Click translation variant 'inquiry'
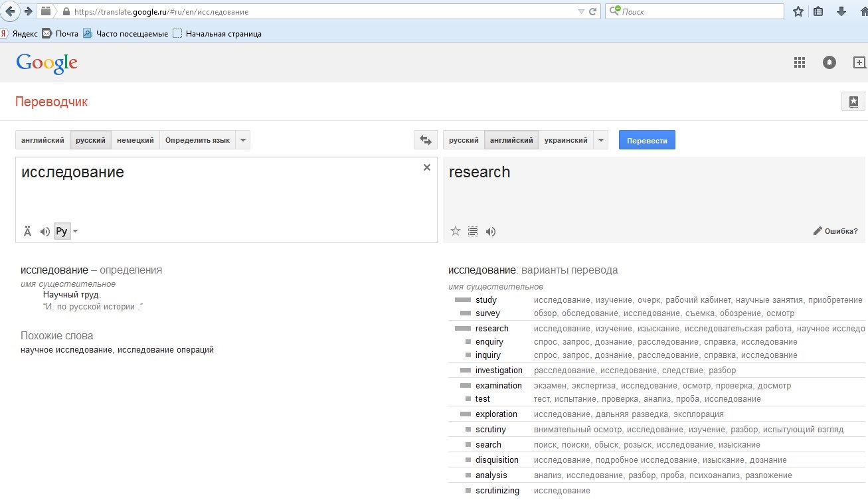This screenshot has height=502, width=868. coord(488,355)
